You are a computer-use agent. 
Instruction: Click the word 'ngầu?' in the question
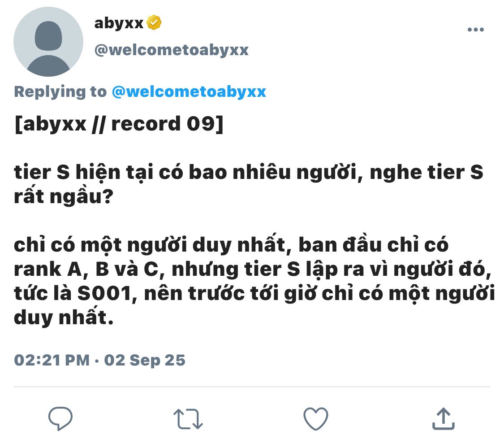pos(82,196)
